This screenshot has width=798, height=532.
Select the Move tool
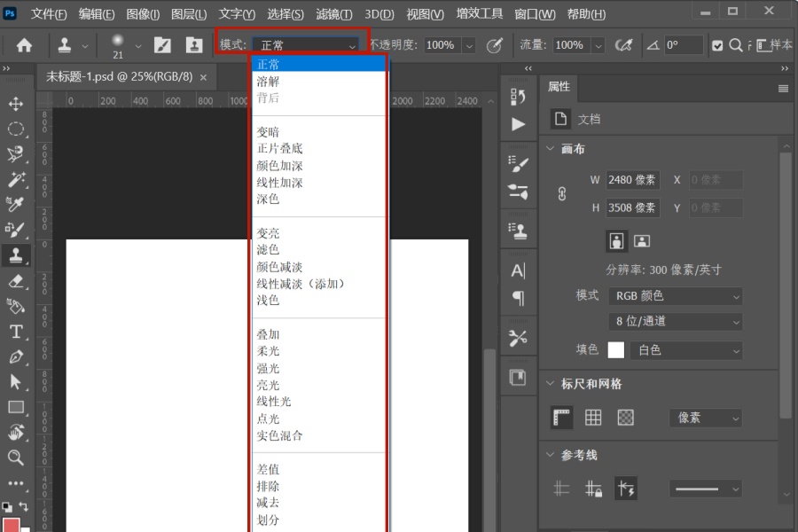pyautogui.click(x=16, y=104)
